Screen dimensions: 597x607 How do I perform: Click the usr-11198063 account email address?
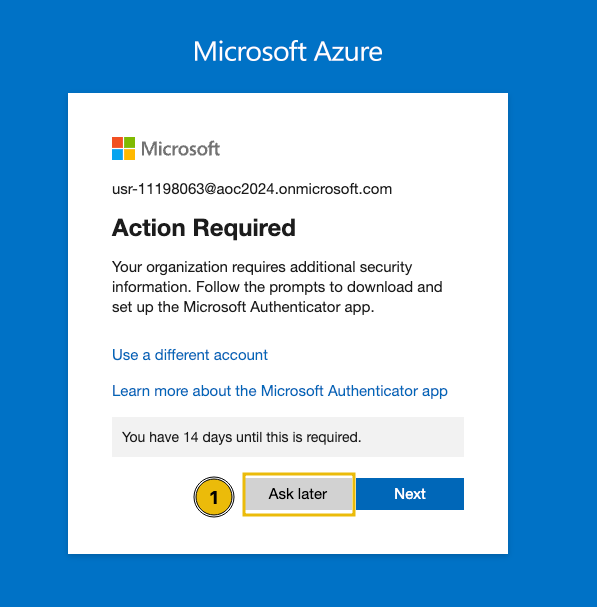pos(252,189)
